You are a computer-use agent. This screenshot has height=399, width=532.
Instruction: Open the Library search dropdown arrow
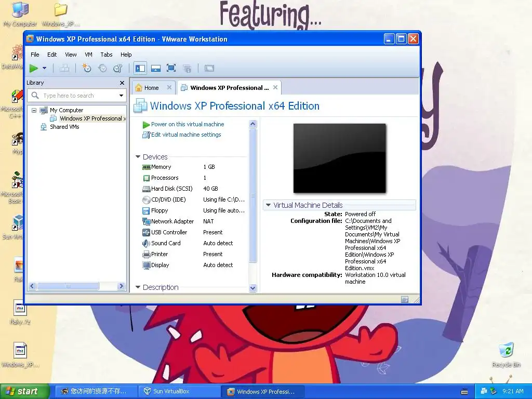(x=121, y=96)
